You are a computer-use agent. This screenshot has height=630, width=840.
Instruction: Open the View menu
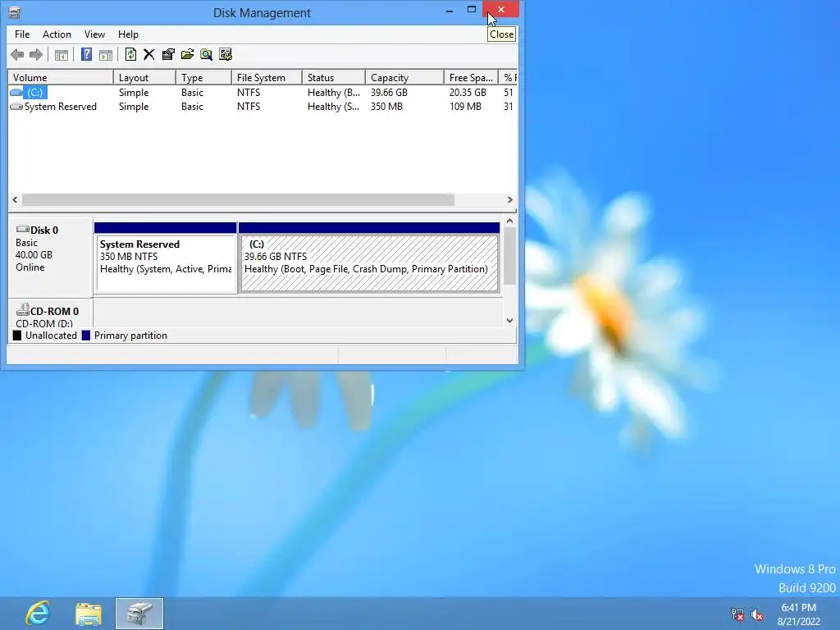(x=94, y=34)
